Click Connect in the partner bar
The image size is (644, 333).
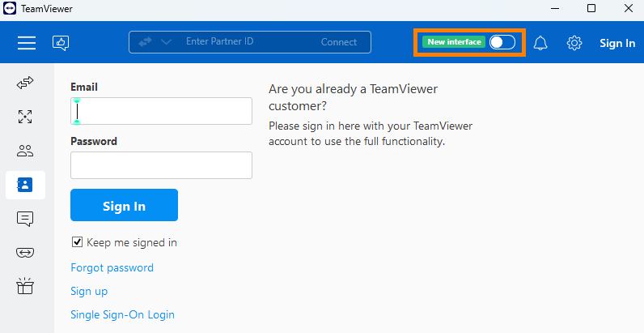pyautogui.click(x=339, y=42)
